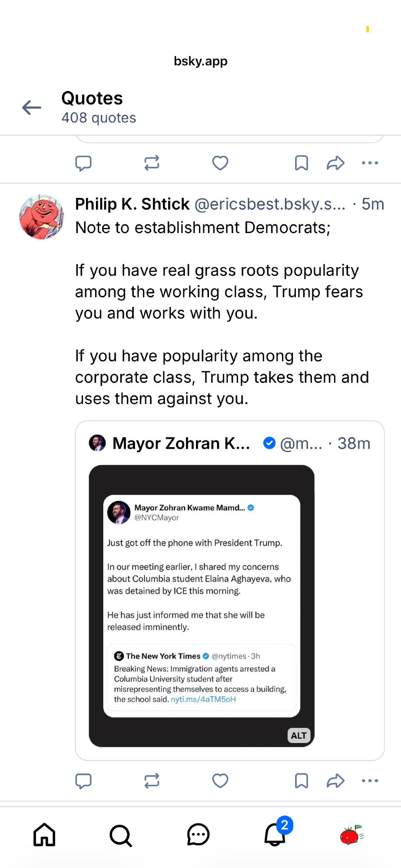Bookmark the top partially visible post
This screenshot has width=401, height=868.
[x=301, y=163]
